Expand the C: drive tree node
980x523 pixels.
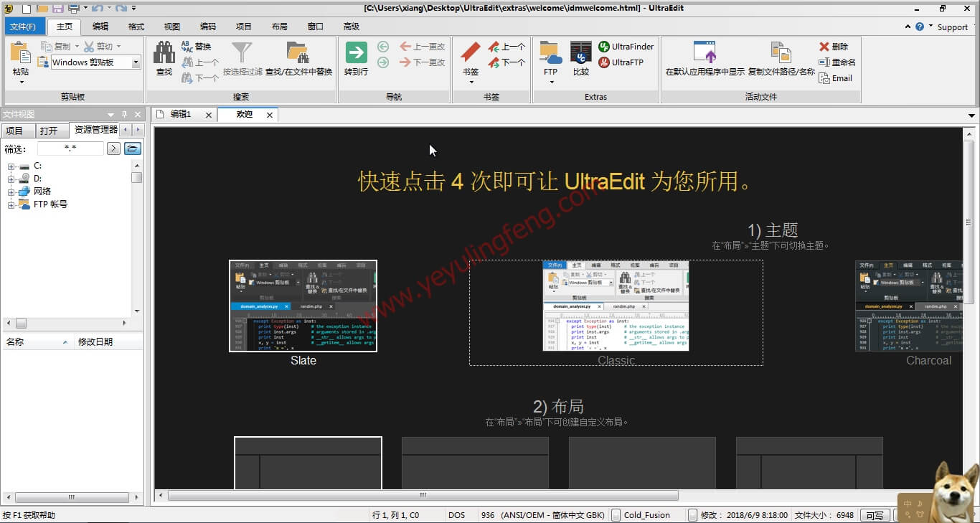coord(11,166)
